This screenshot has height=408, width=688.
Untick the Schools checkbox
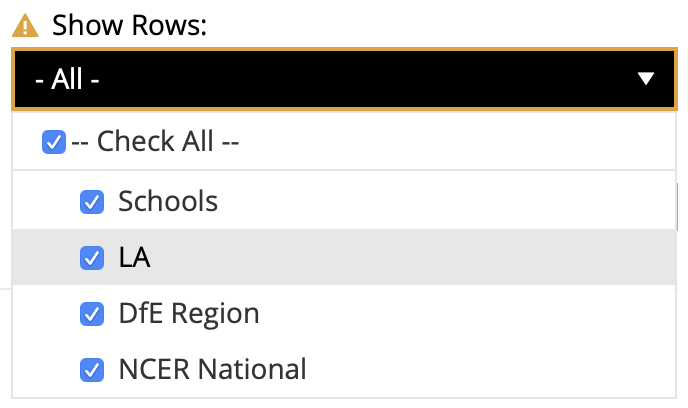[92, 202]
